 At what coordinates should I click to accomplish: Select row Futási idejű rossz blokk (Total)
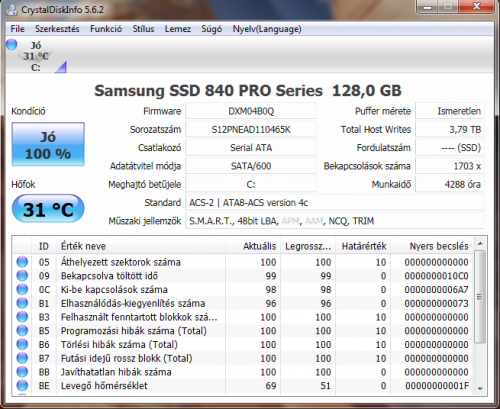point(243,358)
